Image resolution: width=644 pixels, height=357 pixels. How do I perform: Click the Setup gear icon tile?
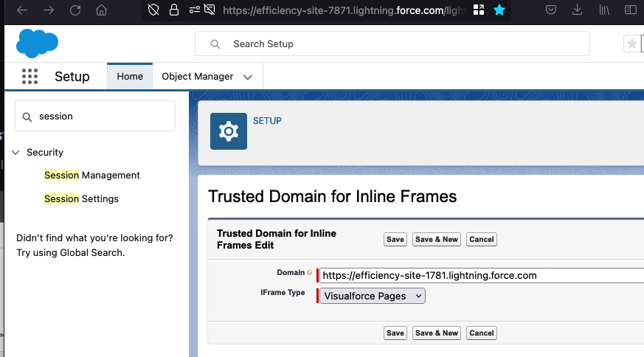[229, 131]
